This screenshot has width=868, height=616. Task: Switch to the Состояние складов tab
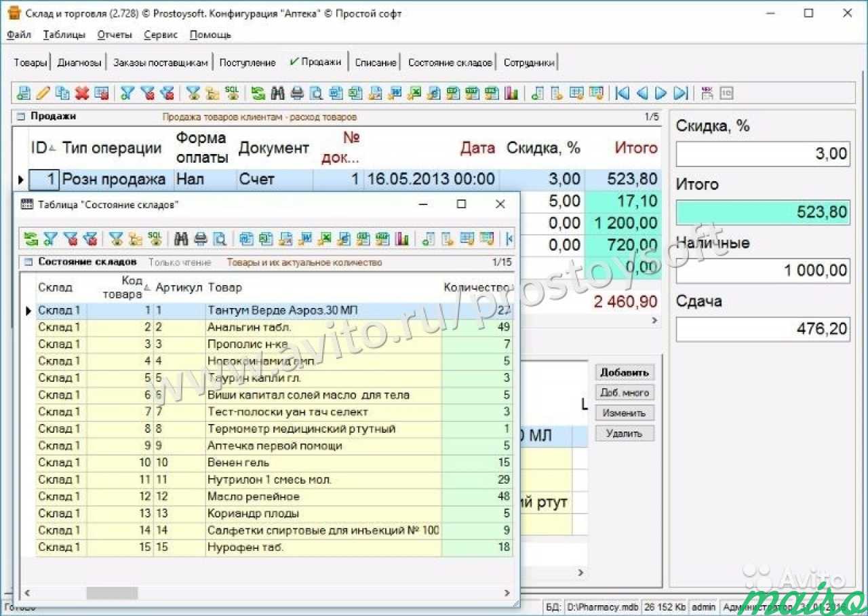(450, 62)
